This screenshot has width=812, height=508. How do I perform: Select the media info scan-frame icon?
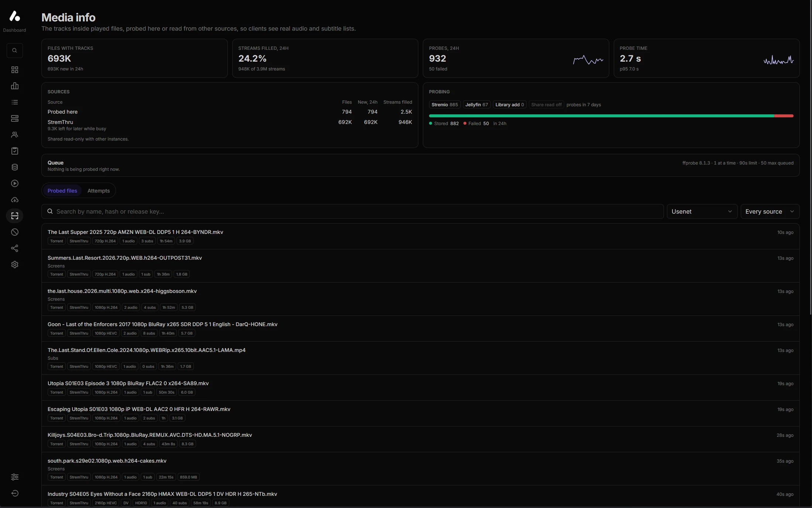point(15,216)
